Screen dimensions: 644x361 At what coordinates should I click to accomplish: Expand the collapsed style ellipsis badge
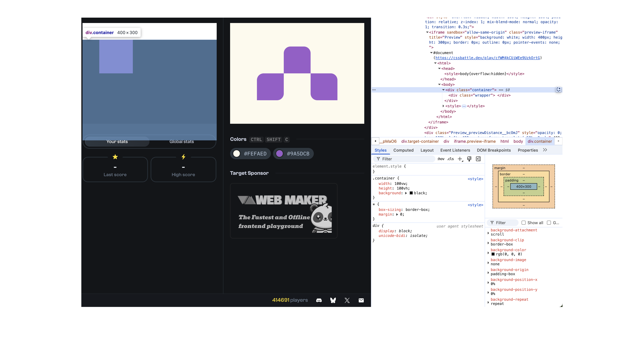point(464,106)
